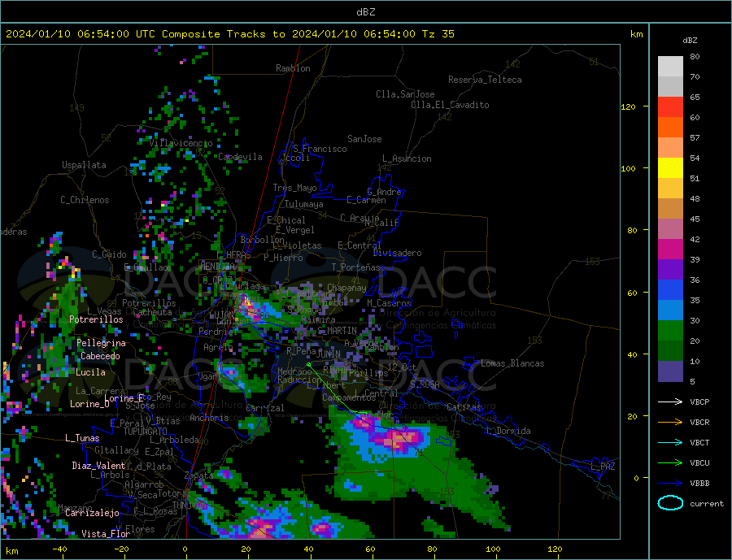Click the white VBCP arrow in legend
Screen dimensions: 732x560
tap(670, 402)
